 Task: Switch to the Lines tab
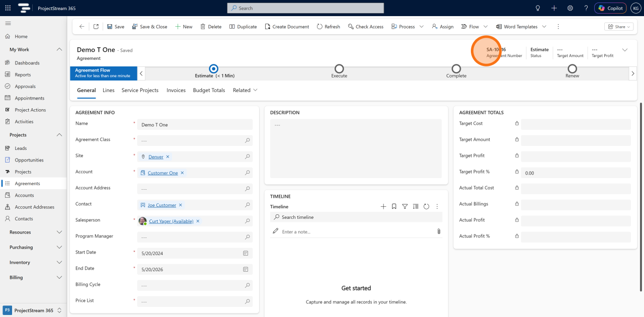[x=109, y=90]
